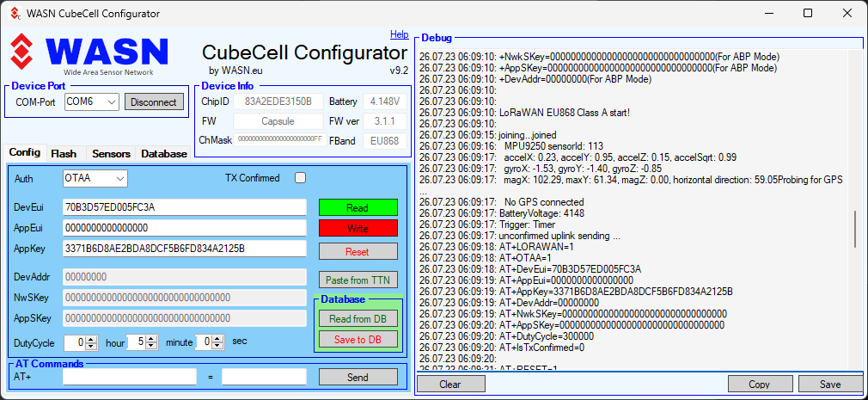The height and width of the screenshot is (400, 868).
Task: Click Save to DB button
Action: pos(358,339)
